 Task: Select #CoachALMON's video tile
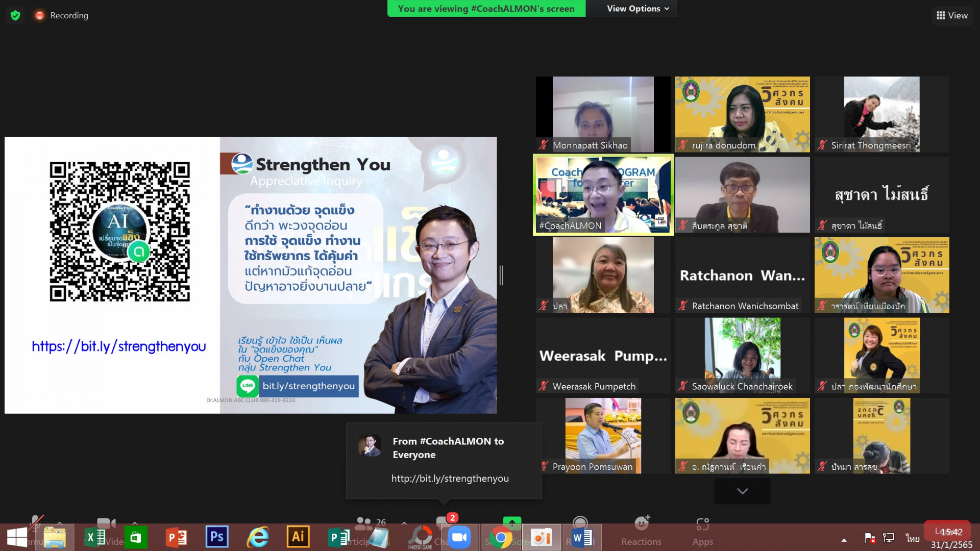pos(603,195)
